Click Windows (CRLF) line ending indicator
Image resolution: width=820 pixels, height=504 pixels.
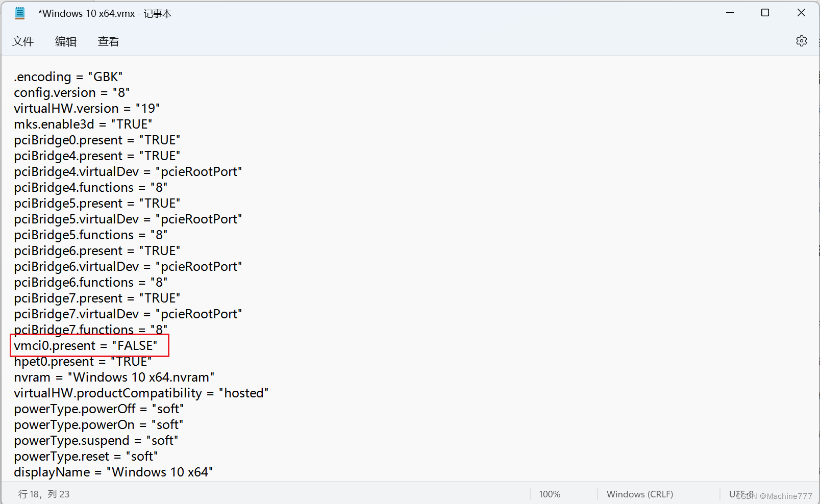640,494
